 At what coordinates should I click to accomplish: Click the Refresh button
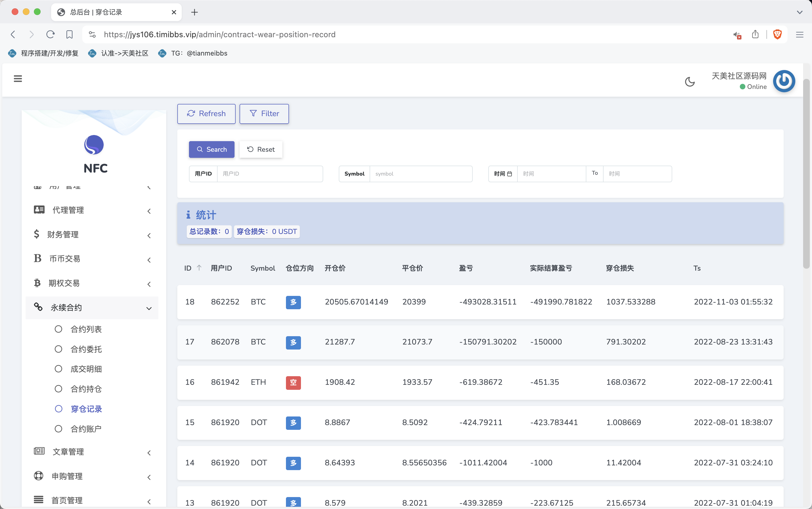coord(206,114)
